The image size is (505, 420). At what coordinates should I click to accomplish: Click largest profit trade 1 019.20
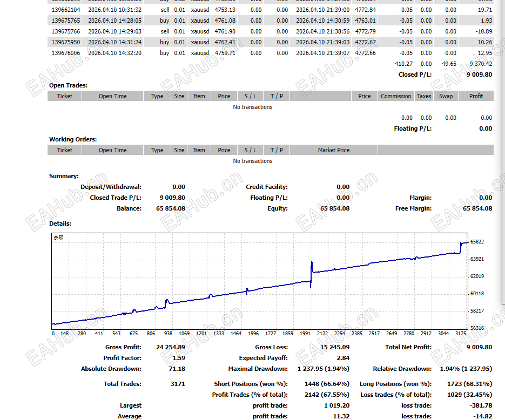[x=336, y=405]
